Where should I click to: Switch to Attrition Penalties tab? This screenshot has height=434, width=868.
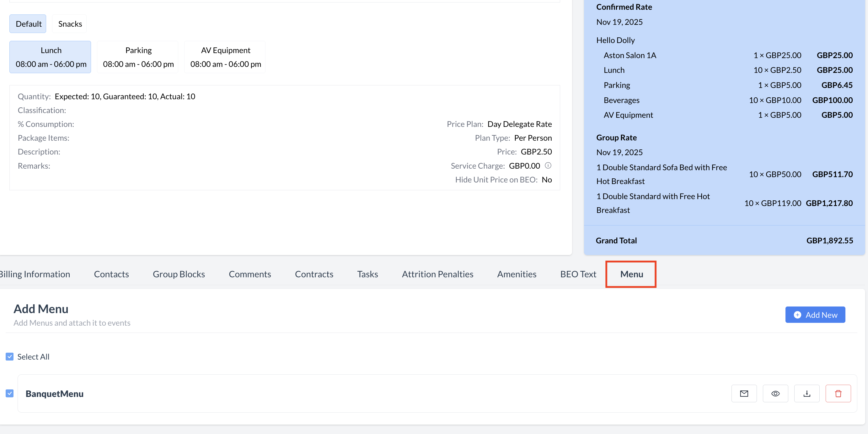click(437, 274)
